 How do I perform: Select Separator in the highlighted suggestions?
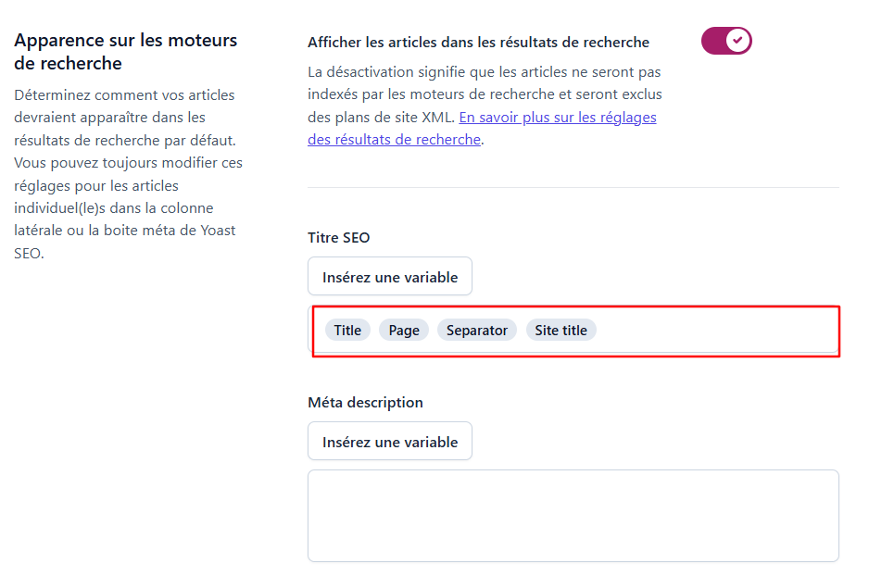pyautogui.click(x=476, y=330)
